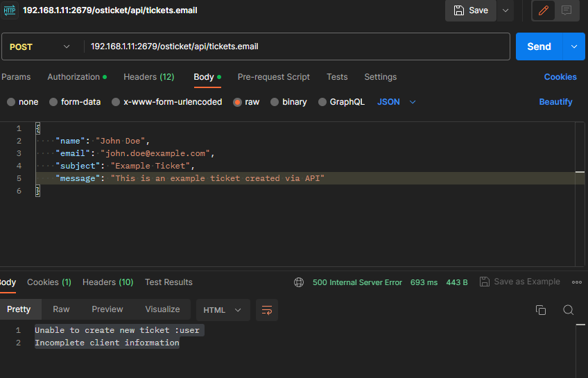Viewport: 588px width, 378px height.
Task: Click the HTTP request icon in title
Action: pyautogui.click(x=10, y=10)
